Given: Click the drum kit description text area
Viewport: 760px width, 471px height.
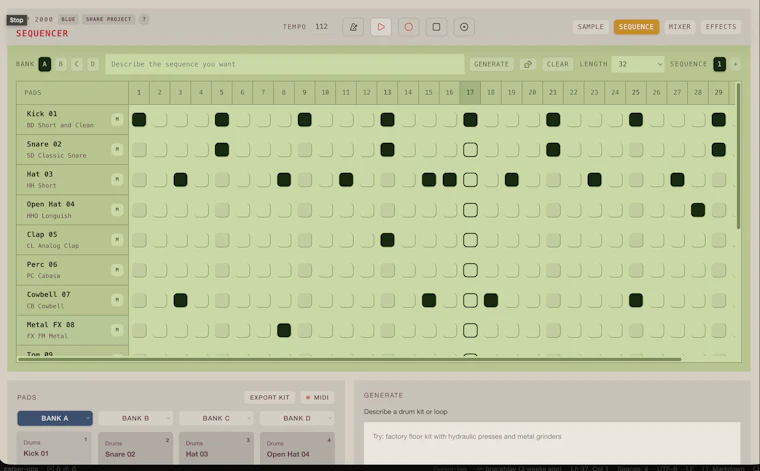Looking at the screenshot, I should click(x=552, y=443).
